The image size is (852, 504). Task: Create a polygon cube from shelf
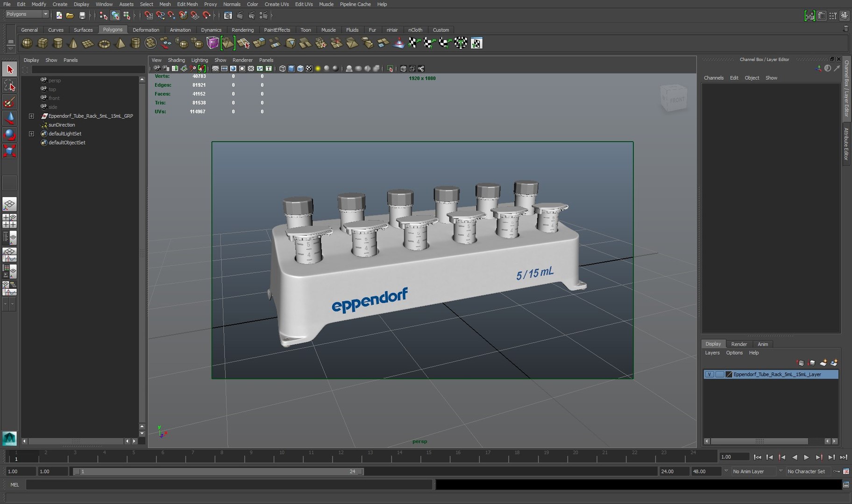point(43,43)
